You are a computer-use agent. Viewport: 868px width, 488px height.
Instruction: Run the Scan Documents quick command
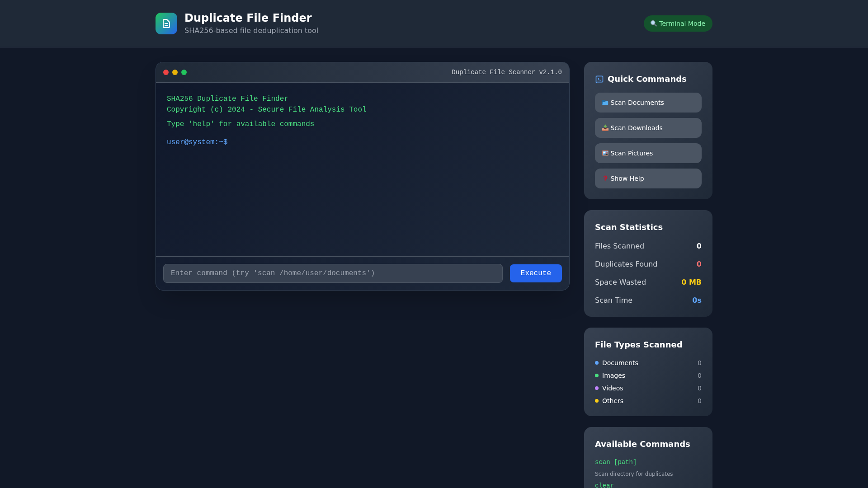coord(648,103)
